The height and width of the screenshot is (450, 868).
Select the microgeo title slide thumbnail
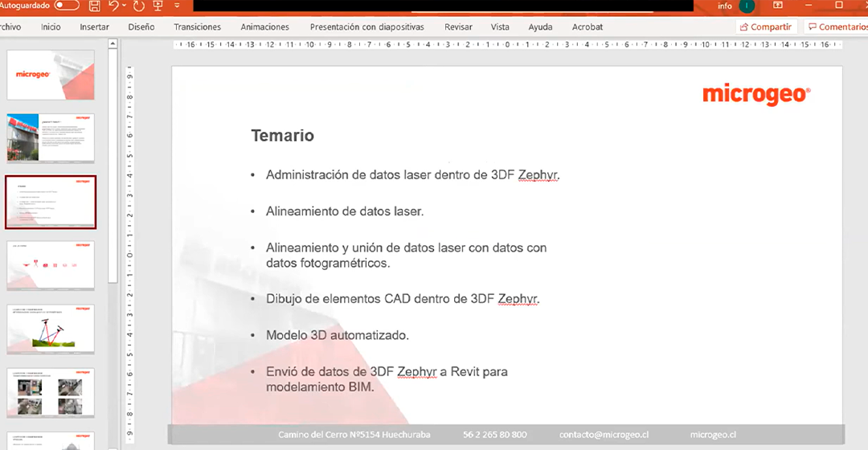51,75
